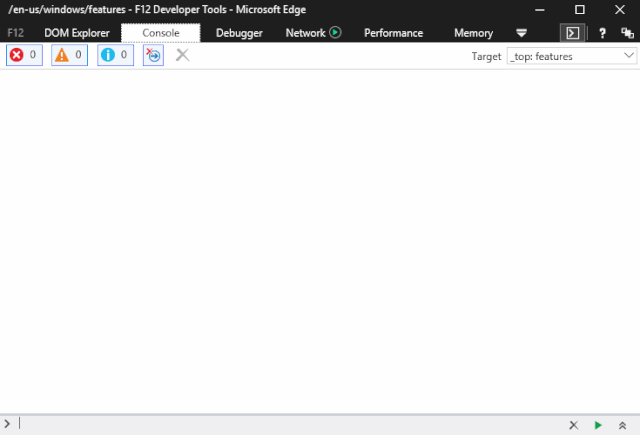This screenshot has height=435, width=640.
Task: Expand the more tools overflow arrow
Action: [521, 33]
